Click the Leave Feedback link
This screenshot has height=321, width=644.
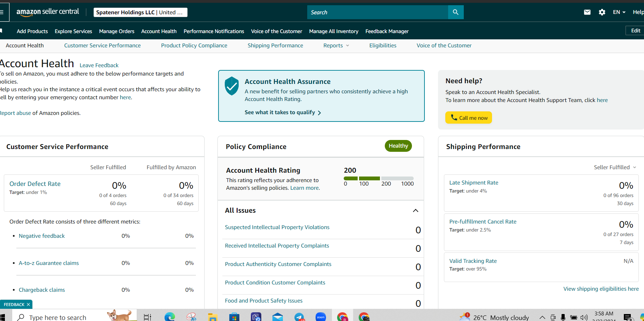point(99,65)
